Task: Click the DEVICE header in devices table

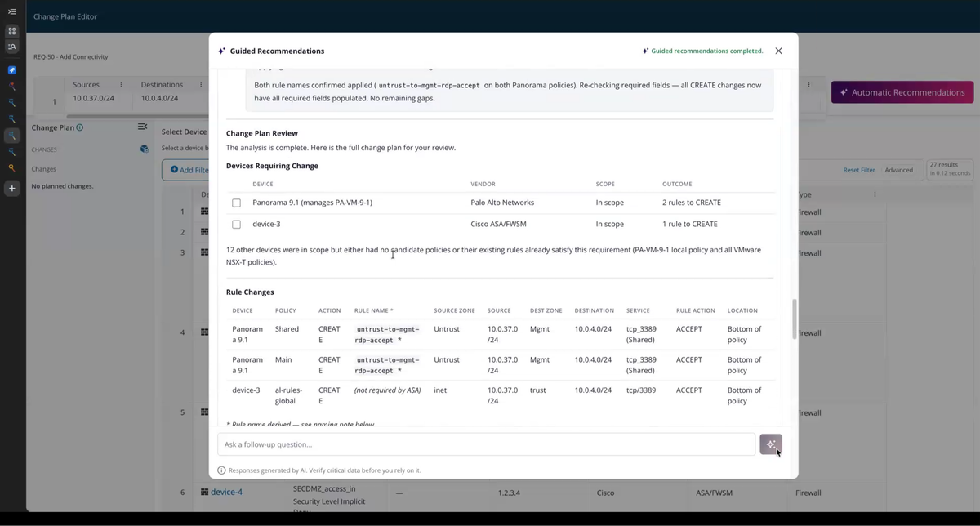Action: point(263,184)
